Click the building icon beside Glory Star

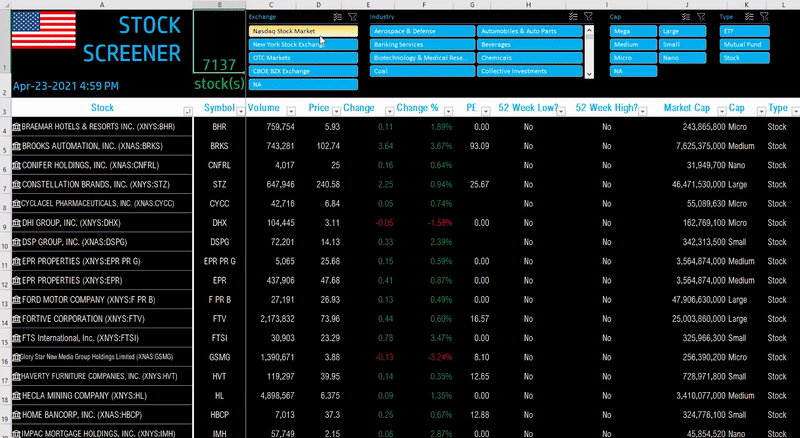(x=16, y=357)
